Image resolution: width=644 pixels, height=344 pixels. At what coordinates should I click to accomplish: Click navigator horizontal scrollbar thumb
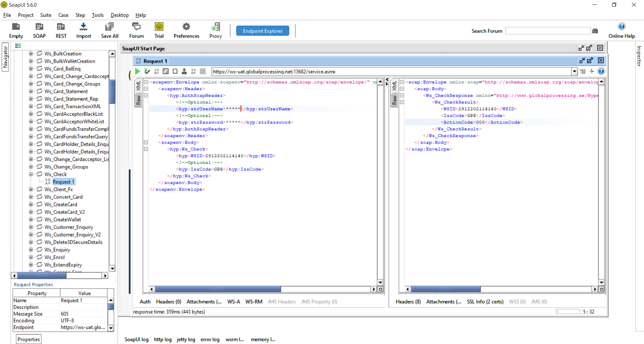(x=42, y=276)
